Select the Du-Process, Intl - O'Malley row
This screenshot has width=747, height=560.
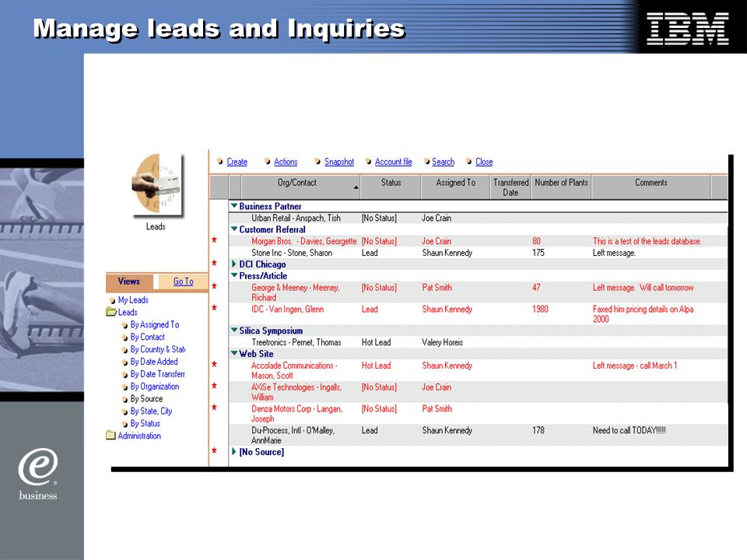click(x=478, y=435)
